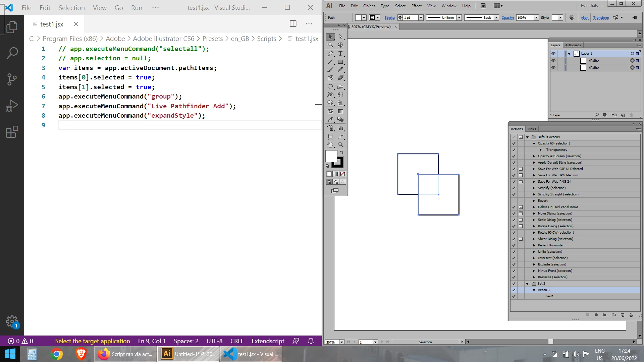This screenshot has height=362, width=644.
Task: Select the Zoom tool magnifier
Action: coord(340,145)
